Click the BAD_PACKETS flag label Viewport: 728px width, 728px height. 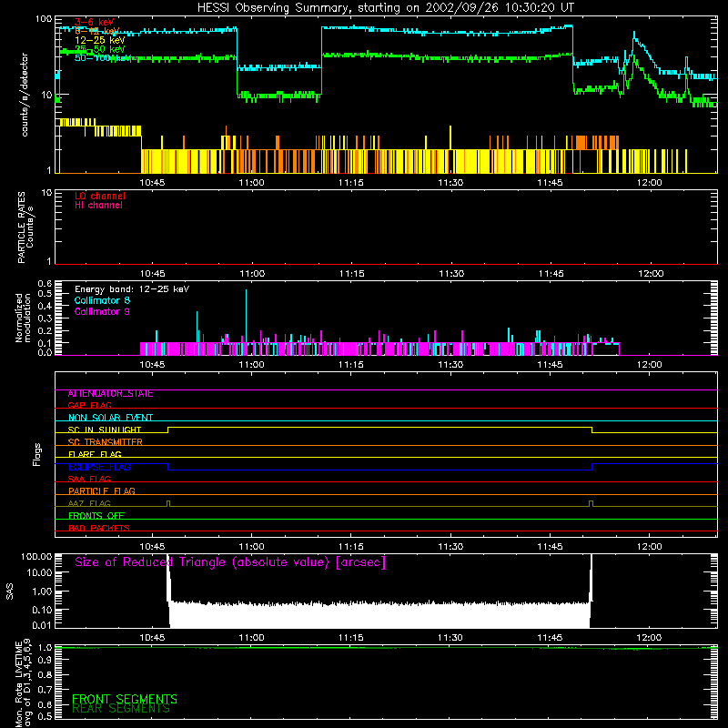[x=99, y=528]
